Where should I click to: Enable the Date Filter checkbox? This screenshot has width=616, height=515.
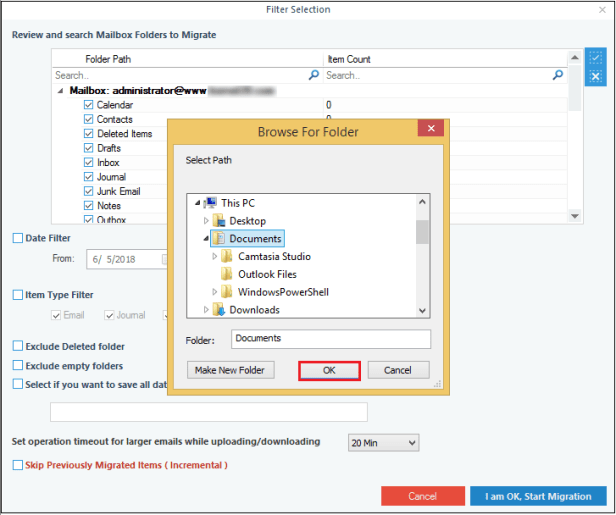coord(18,238)
